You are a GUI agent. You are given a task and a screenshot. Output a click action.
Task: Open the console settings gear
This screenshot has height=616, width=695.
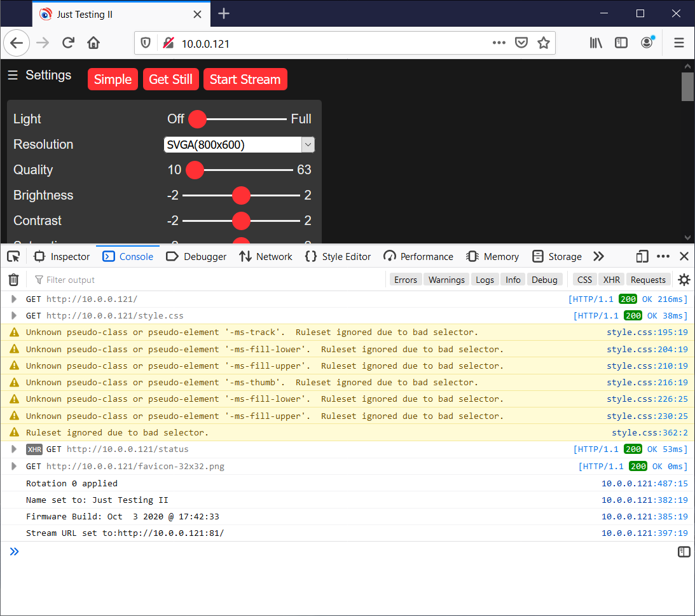click(684, 279)
